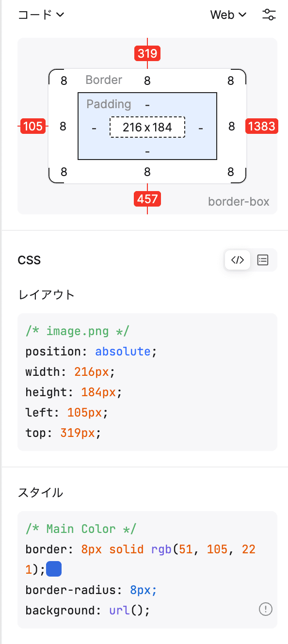
Task: Click the 216 x 184 dimensions box
Action: (x=147, y=127)
